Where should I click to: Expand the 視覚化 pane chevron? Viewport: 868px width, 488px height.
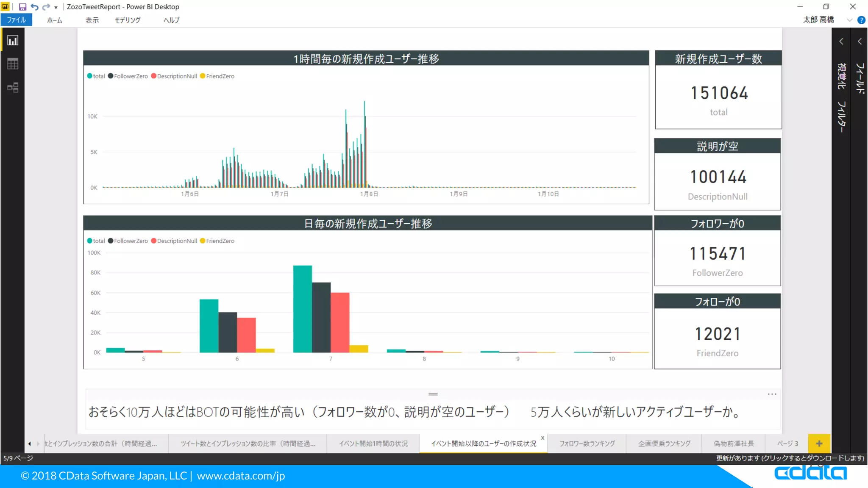841,42
